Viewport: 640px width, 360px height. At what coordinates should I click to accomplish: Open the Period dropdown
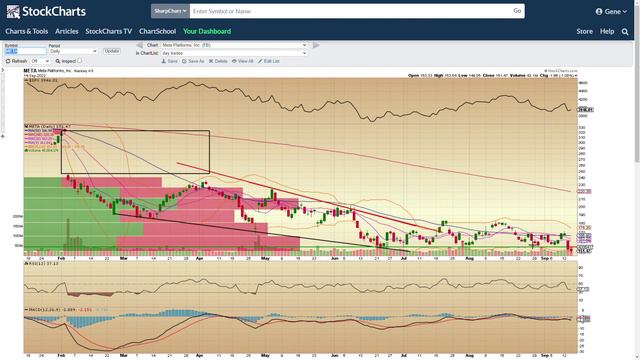73,51
